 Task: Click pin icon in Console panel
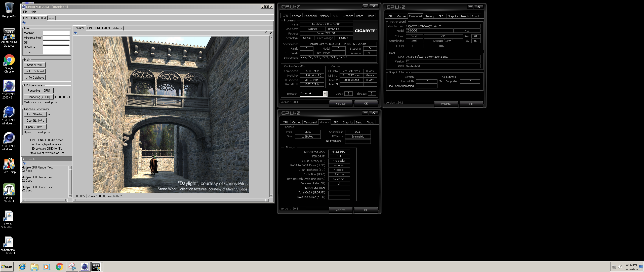(24, 163)
